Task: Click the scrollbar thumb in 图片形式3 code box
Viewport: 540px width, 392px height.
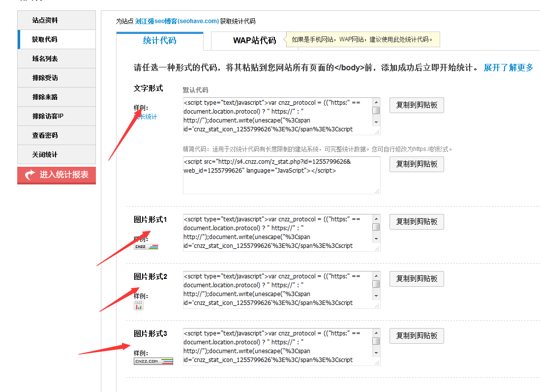Action: pyautogui.click(x=376, y=341)
